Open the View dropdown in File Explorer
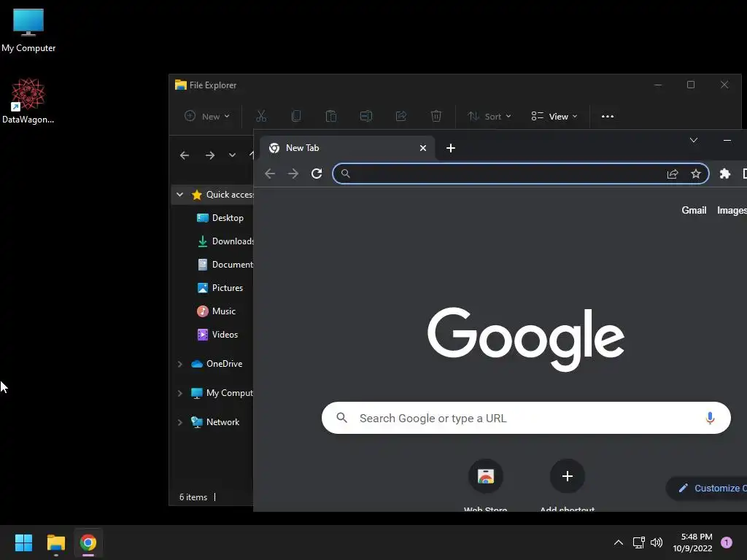Viewport: 747px width, 560px height. point(554,116)
